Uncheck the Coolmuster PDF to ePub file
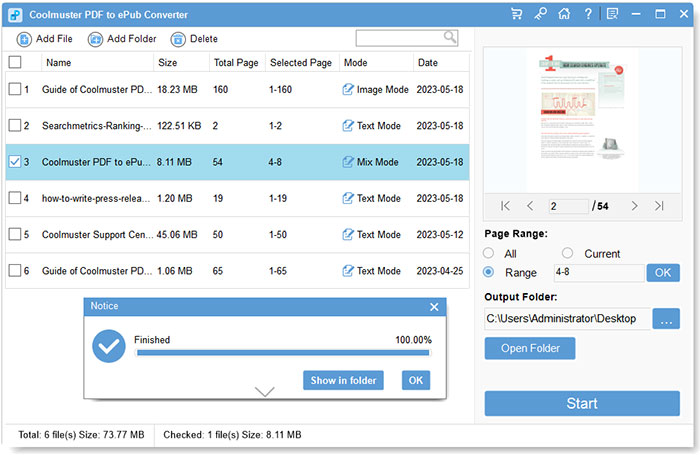 pos(14,162)
